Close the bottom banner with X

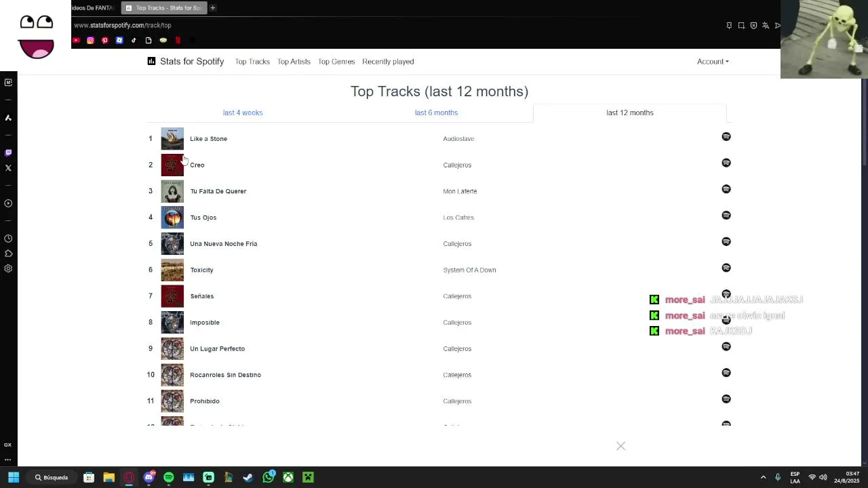click(x=620, y=446)
